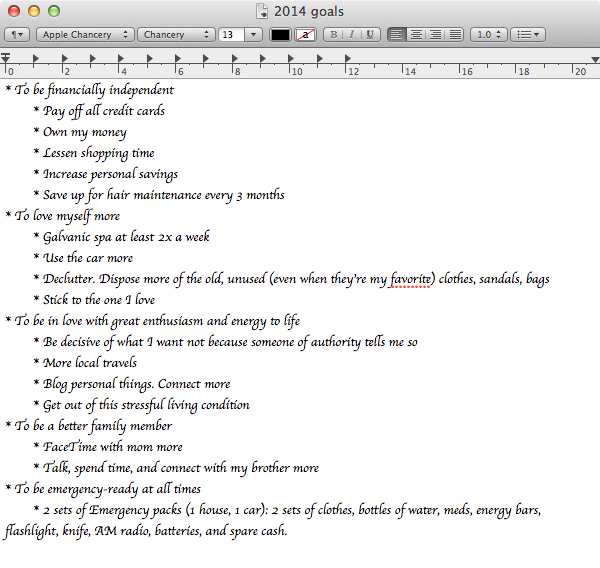Align text left
The height and width of the screenshot is (568, 600).
click(397, 34)
